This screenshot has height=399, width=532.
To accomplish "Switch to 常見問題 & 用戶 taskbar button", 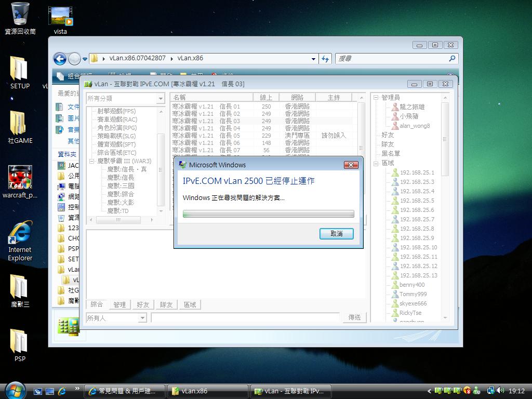I will (x=124, y=391).
